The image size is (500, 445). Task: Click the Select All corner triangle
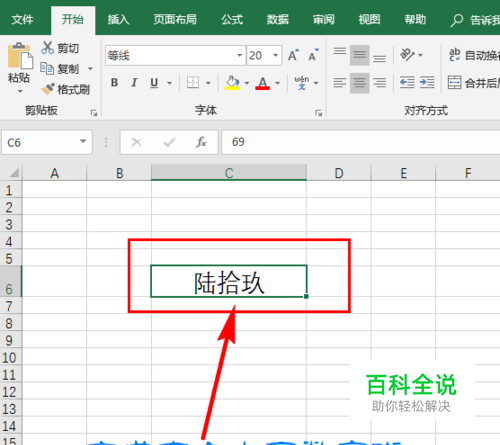[14, 173]
